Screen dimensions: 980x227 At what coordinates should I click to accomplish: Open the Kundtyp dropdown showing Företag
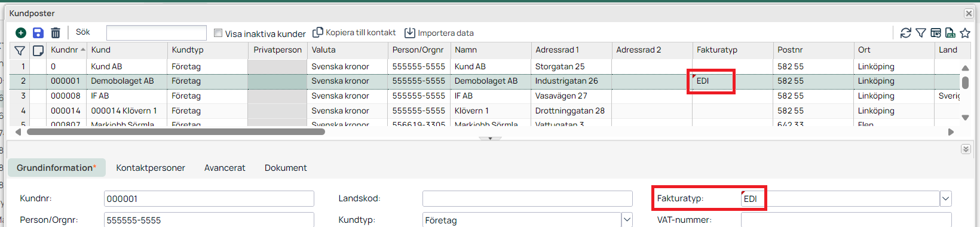pos(627,220)
